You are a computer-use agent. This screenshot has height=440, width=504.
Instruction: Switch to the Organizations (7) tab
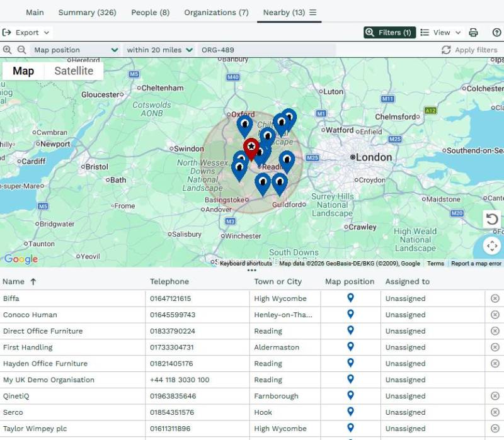tap(216, 13)
